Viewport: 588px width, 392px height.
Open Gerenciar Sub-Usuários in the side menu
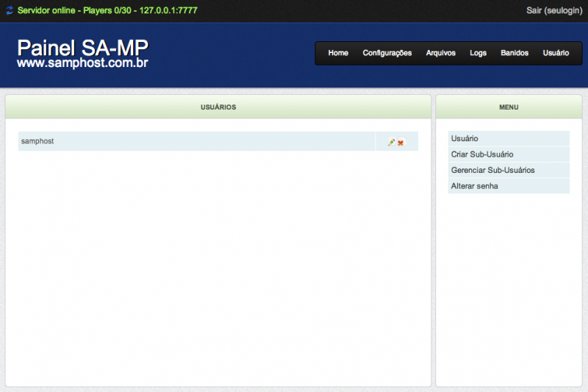click(509, 170)
